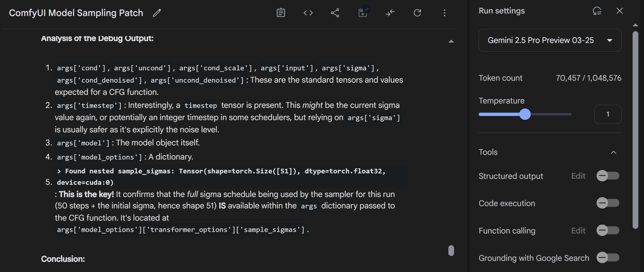Click the Run settings panel title
This screenshot has height=272, width=644.
coord(502,11)
